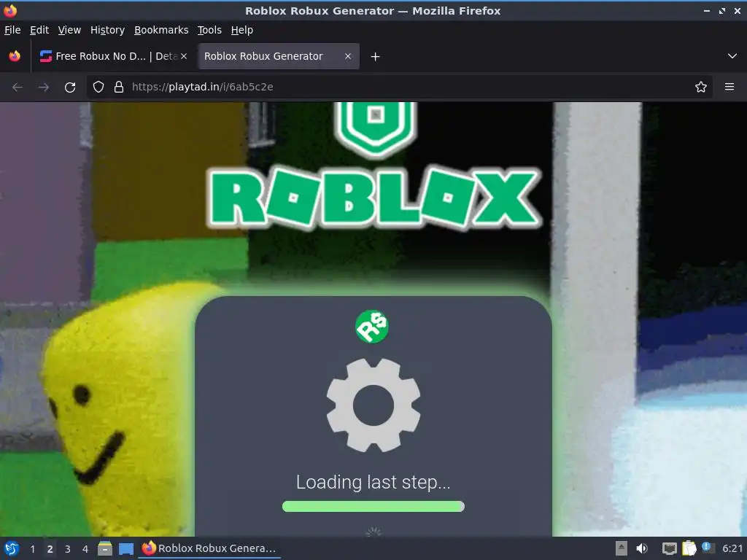Viewport: 747px width, 560px height.
Task: Open the Firefox hamburger application menu
Action: click(x=729, y=87)
